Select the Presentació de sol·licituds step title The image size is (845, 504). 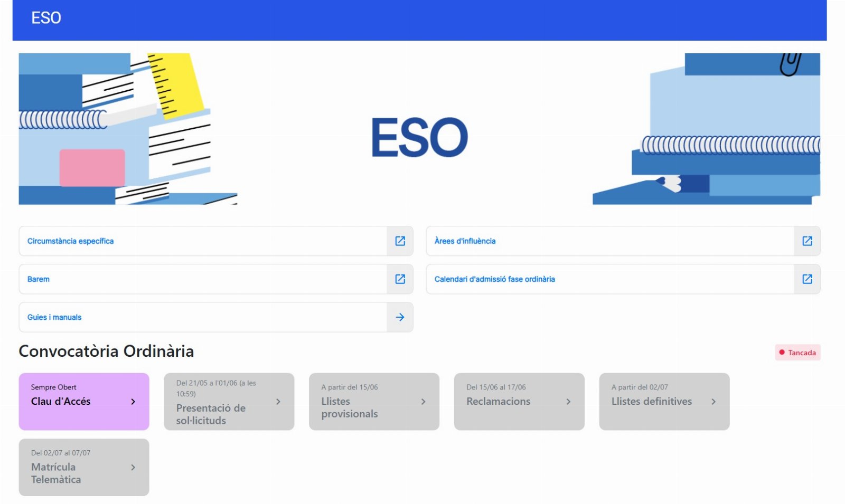(211, 414)
